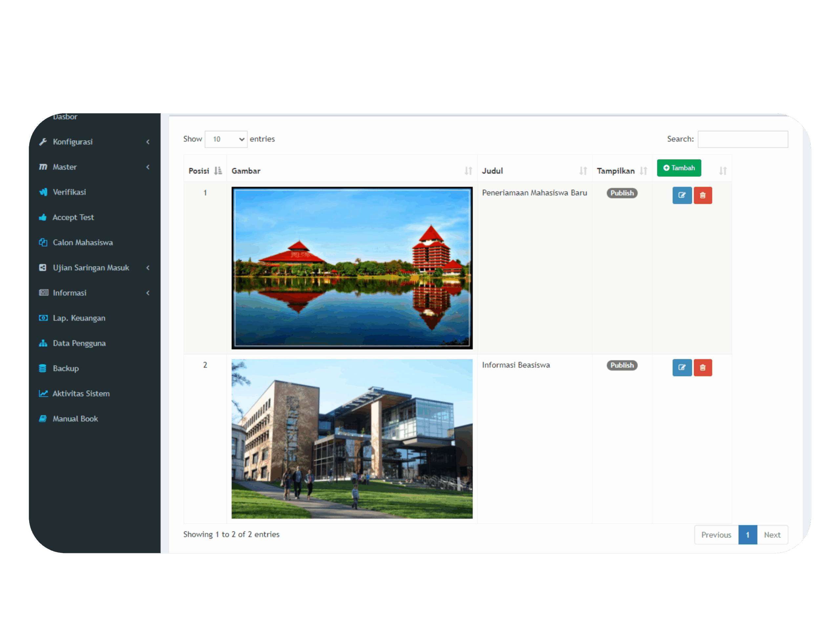Viewport: 840px width, 630px height.
Task: Click the red-roof lake campus image
Action: tap(352, 268)
